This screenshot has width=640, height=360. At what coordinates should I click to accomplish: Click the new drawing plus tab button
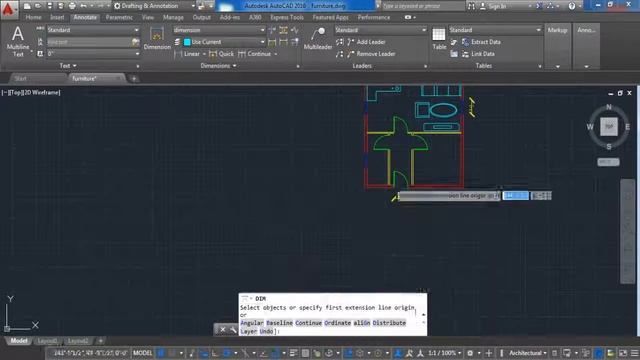point(134,78)
